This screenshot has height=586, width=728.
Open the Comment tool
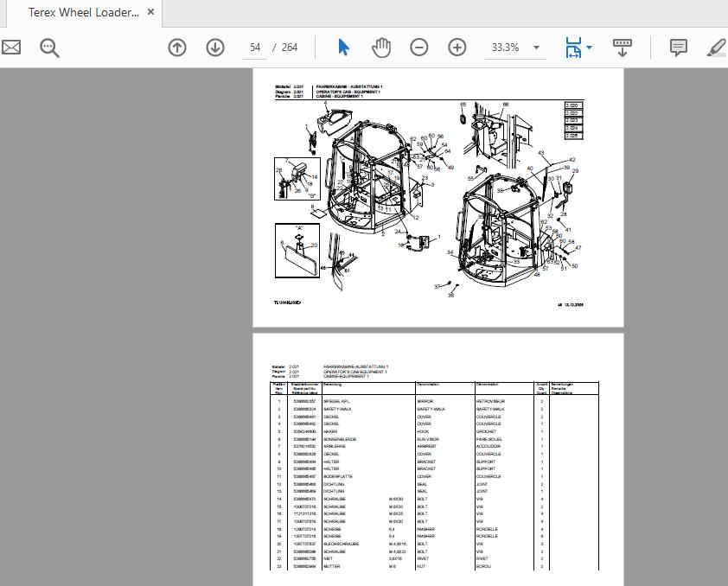[x=678, y=47]
